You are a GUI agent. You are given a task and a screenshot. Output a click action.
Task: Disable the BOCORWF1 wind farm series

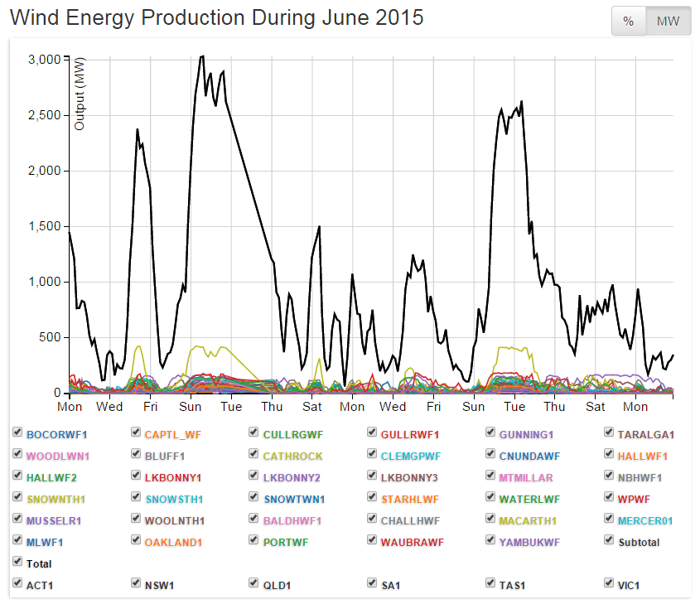tap(17, 431)
